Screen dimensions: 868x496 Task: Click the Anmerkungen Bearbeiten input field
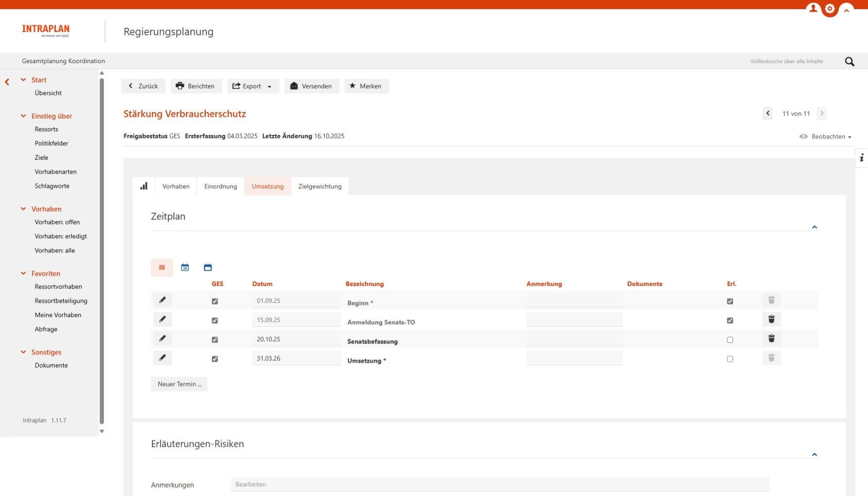pyautogui.click(x=500, y=484)
